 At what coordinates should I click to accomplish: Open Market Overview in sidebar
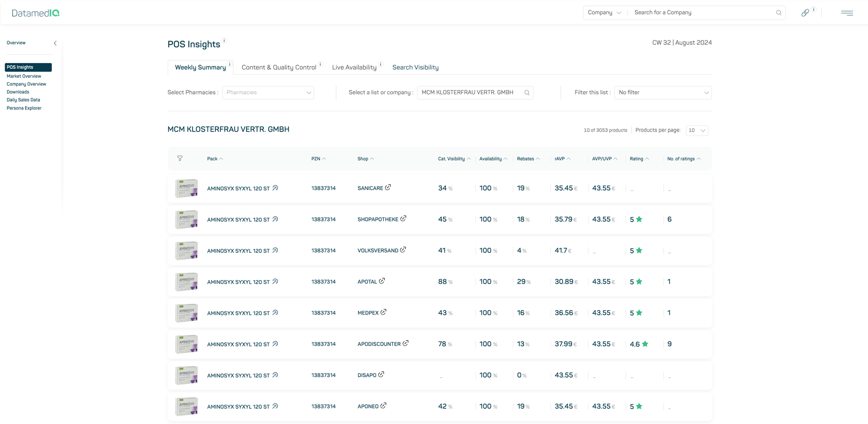[x=24, y=76]
